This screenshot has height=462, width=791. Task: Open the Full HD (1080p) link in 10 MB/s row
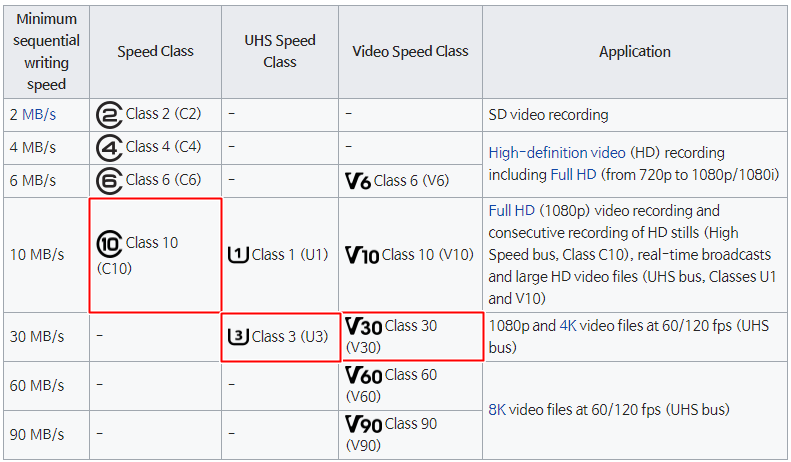(512, 210)
